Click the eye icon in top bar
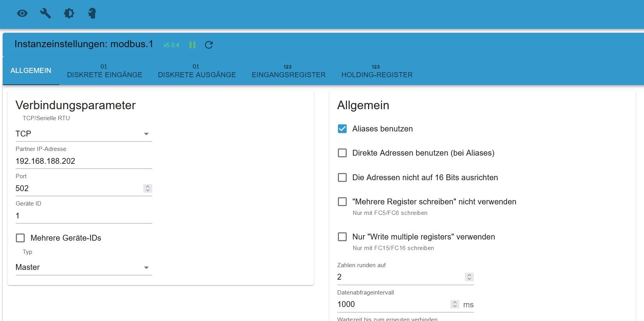This screenshot has width=644, height=321. (x=22, y=14)
